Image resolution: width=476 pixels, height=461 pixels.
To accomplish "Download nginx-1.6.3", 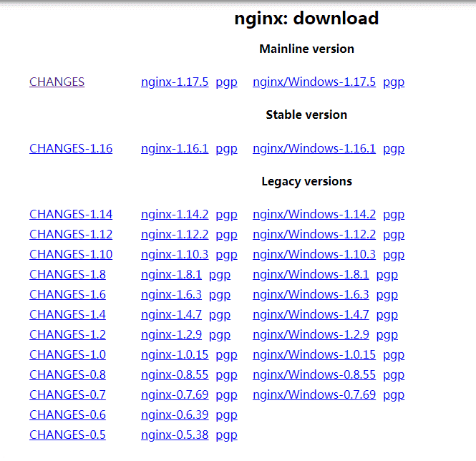I will [171, 295].
